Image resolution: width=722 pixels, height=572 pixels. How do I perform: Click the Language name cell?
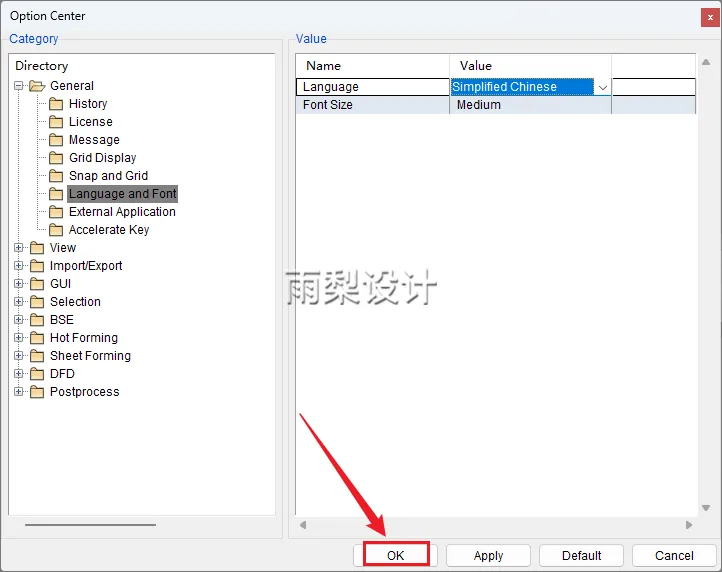coord(373,87)
